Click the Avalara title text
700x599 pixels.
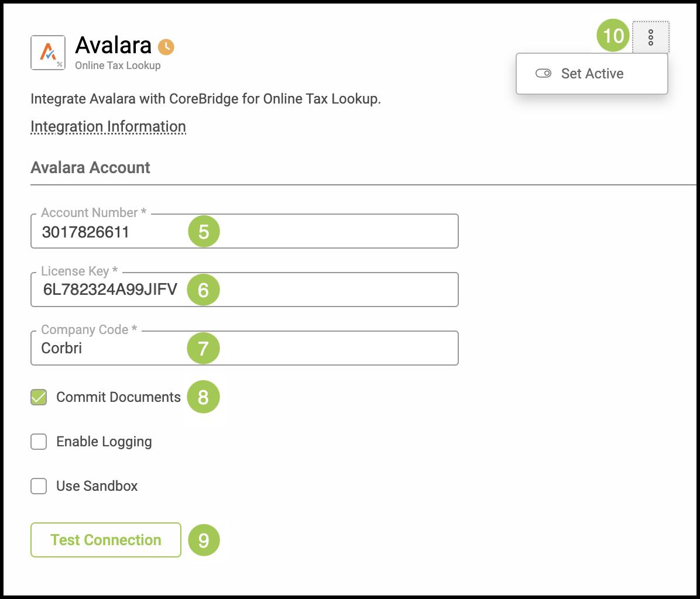click(114, 45)
